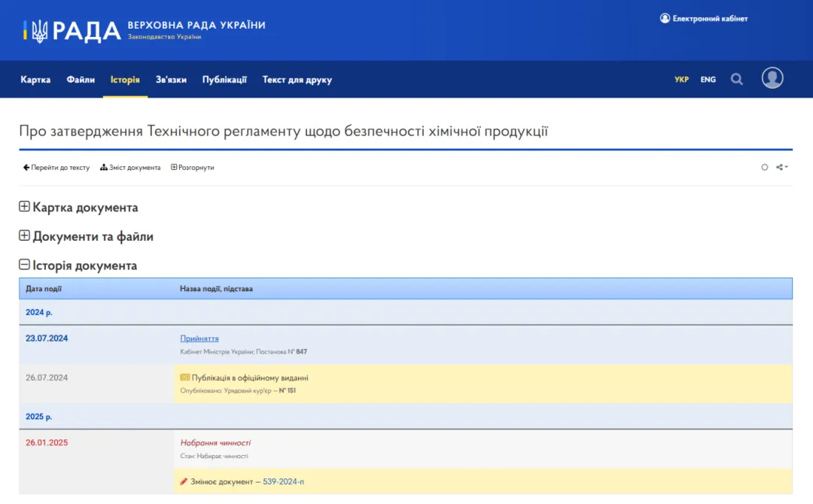Select the УКР language option
813x504 pixels.
point(681,80)
